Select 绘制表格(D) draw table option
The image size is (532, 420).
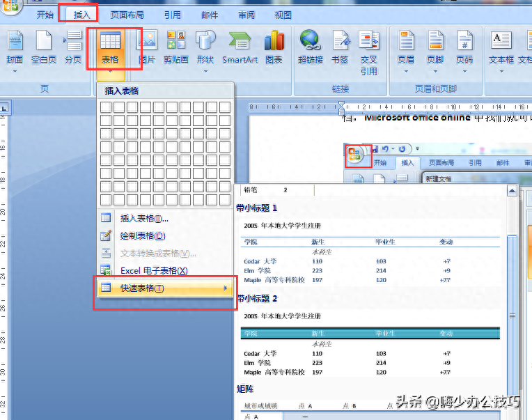pyautogui.click(x=143, y=236)
